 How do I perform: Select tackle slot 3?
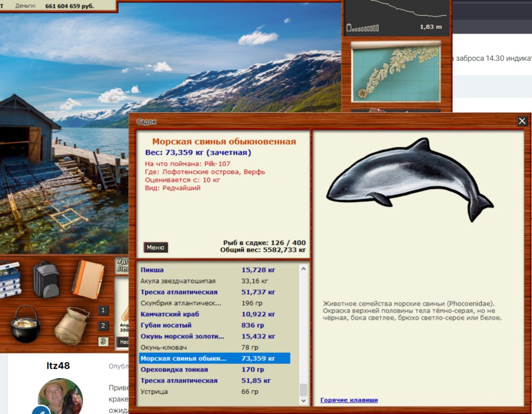coord(103,342)
